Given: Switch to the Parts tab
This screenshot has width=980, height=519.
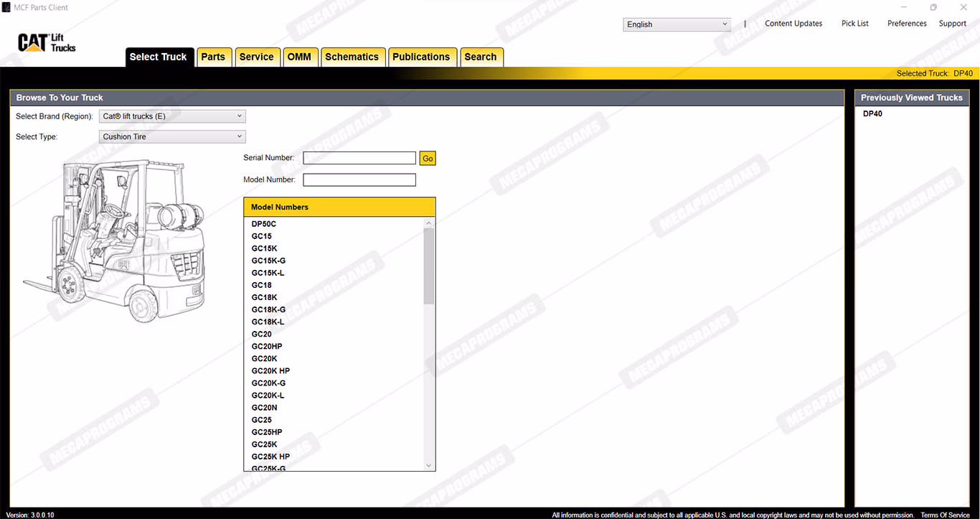Looking at the screenshot, I should (213, 57).
